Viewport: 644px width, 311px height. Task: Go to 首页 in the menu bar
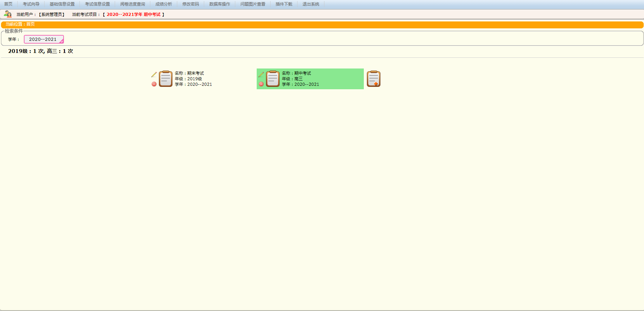(8, 4)
